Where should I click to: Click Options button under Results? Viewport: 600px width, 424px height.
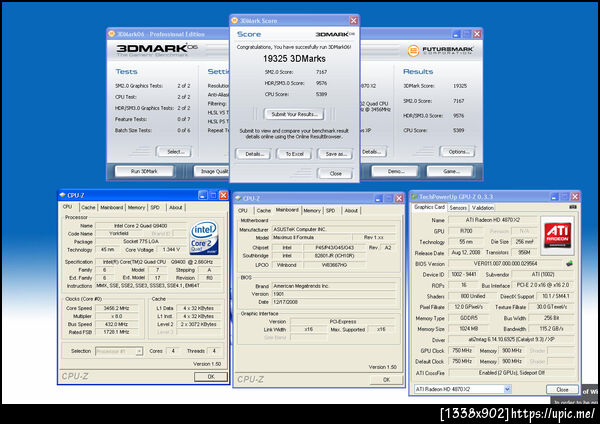tap(458, 152)
